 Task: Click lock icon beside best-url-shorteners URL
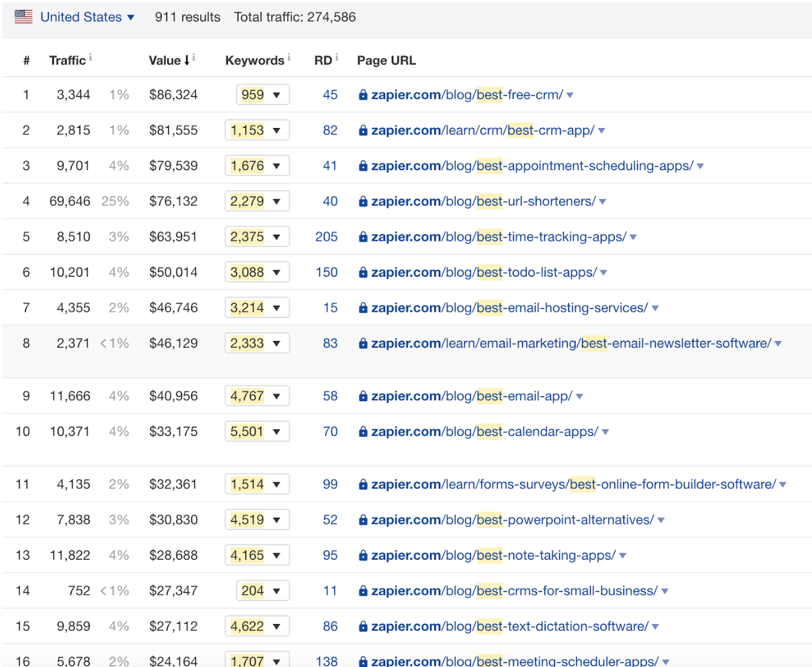pyautogui.click(x=363, y=201)
